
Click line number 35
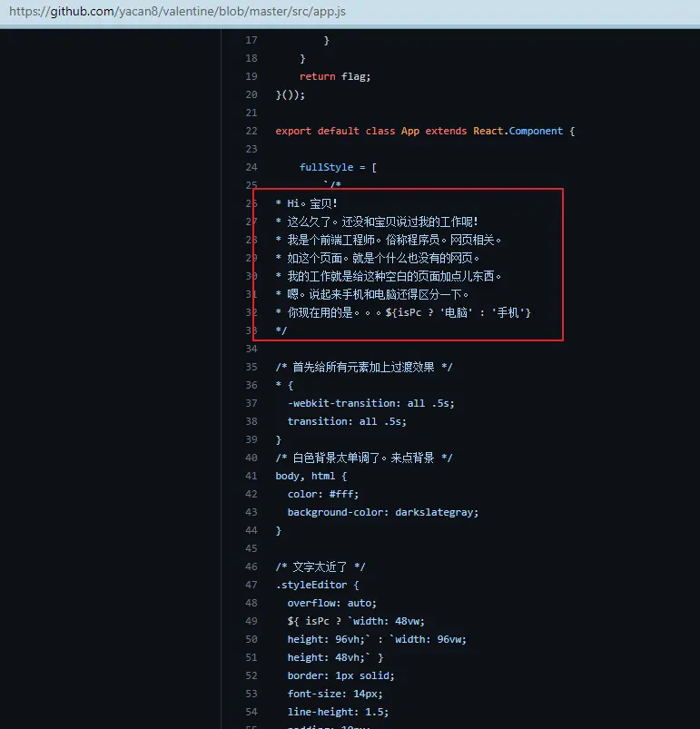251,368
